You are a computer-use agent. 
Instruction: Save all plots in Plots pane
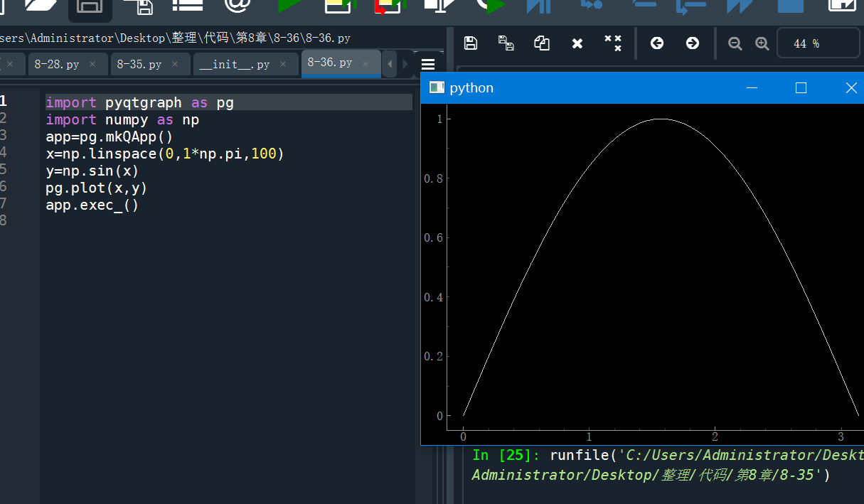[x=506, y=43]
